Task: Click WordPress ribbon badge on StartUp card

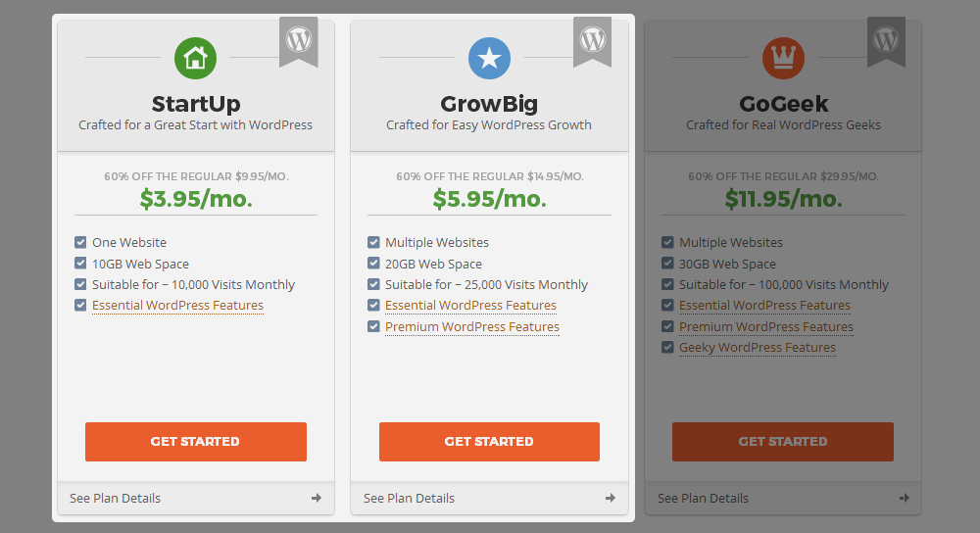Action: [x=299, y=41]
